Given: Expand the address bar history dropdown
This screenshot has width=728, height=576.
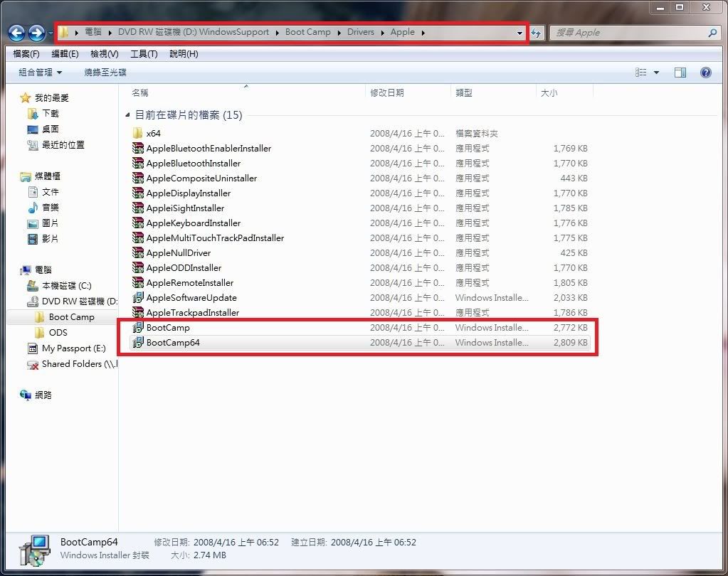Looking at the screenshot, I should (x=519, y=33).
